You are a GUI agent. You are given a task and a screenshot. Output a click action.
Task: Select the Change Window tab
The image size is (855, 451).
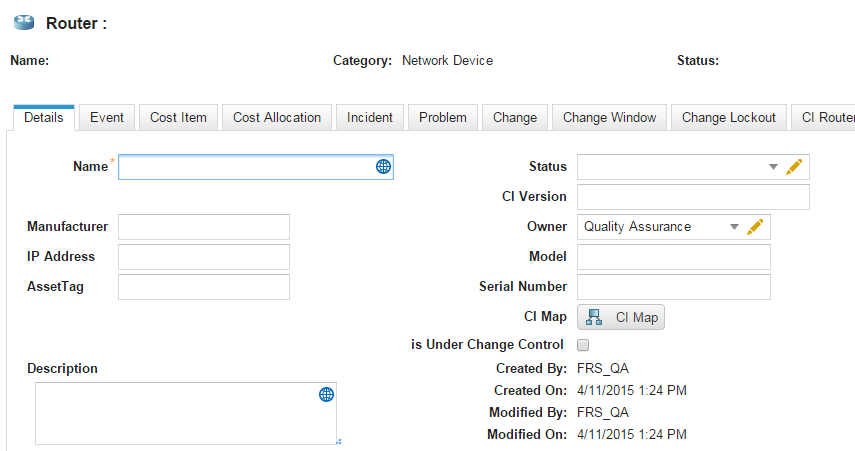pos(609,117)
